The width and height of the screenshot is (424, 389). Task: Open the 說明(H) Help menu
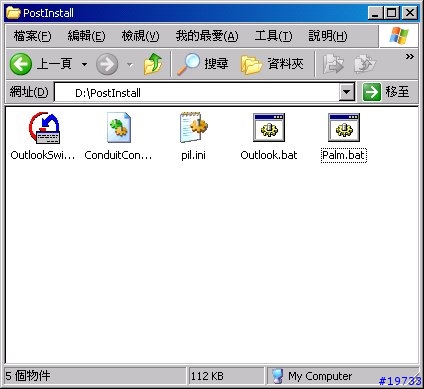328,36
